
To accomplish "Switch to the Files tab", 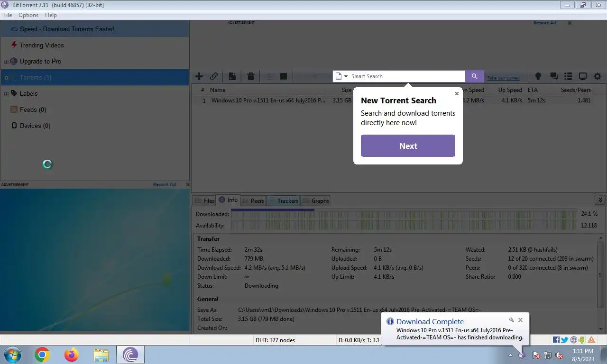I will coord(204,200).
